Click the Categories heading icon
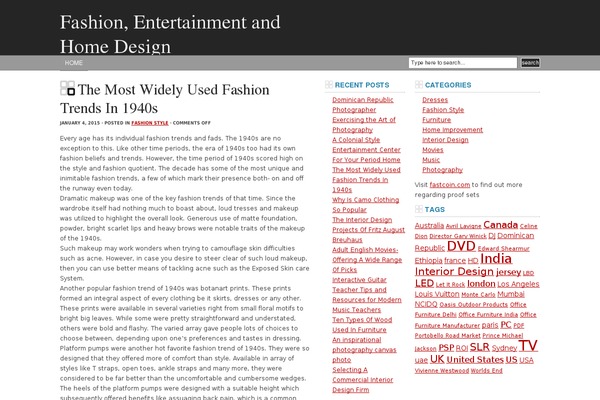Image resolution: width=600 pixels, height=400 pixels. (x=419, y=85)
